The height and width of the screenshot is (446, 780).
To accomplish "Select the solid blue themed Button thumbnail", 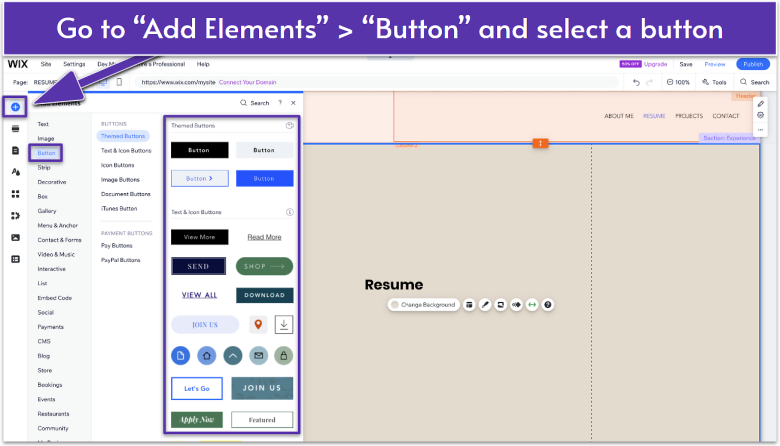I will (264, 178).
